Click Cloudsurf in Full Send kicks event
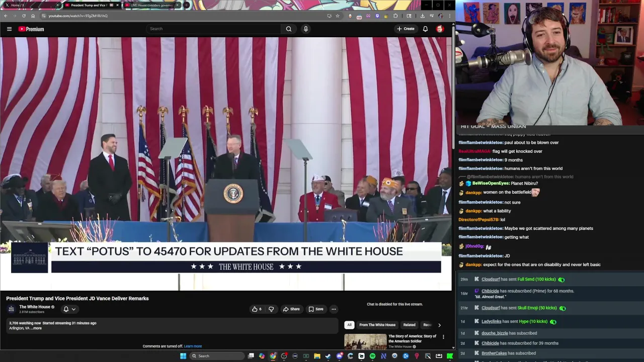Screen dimensions: 644x362 pos(491,280)
